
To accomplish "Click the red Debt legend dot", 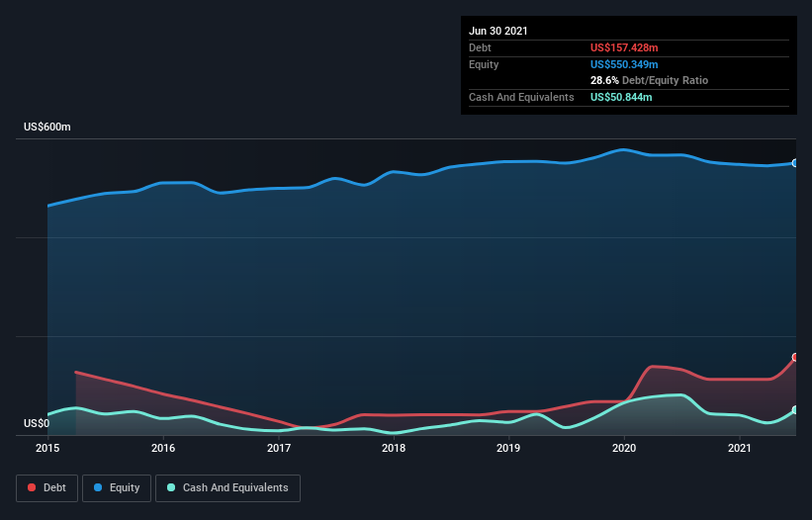I will click(x=32, y=487).
